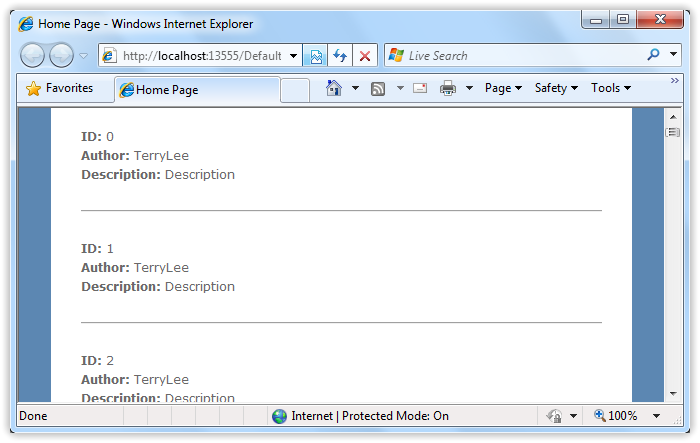Viewport: 700px width, 443px height.
Task: Click 'Internet | Protected Mode: On' status text
Action: [370, 416]
